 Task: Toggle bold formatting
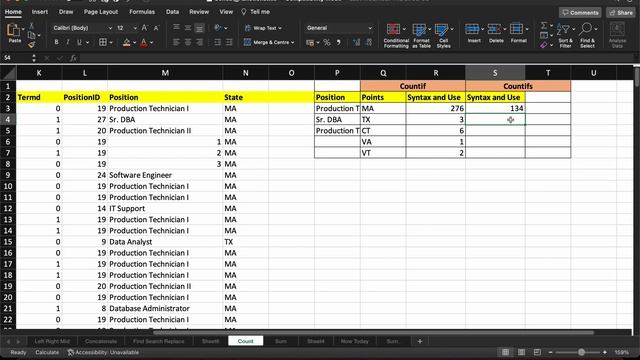tap(56, 42)
